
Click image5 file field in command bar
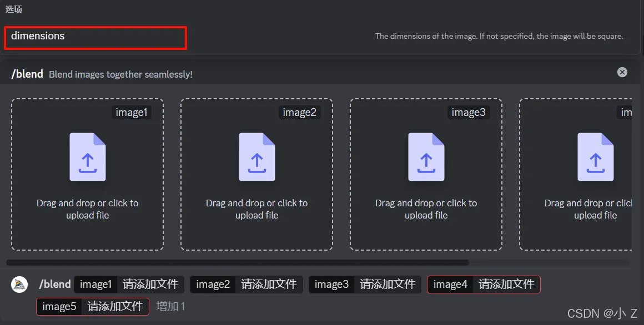[115, 306]
